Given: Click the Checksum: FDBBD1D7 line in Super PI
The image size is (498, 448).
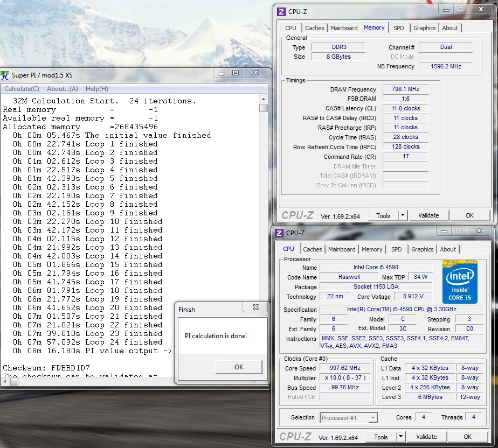Looking at the screenshot, I should point(46,368).
